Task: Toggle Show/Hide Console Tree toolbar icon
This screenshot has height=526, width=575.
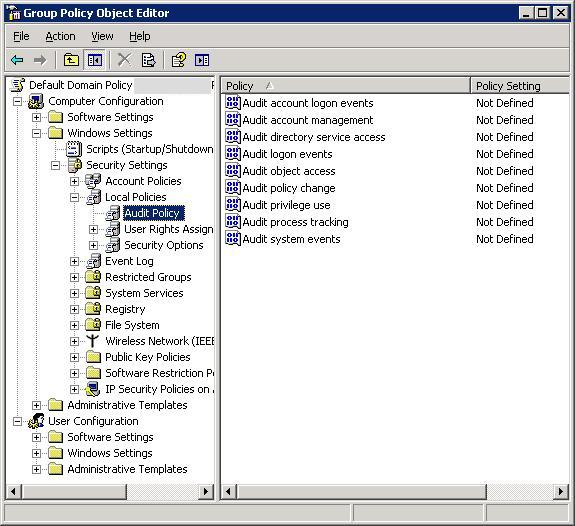Action: [95, 60]
